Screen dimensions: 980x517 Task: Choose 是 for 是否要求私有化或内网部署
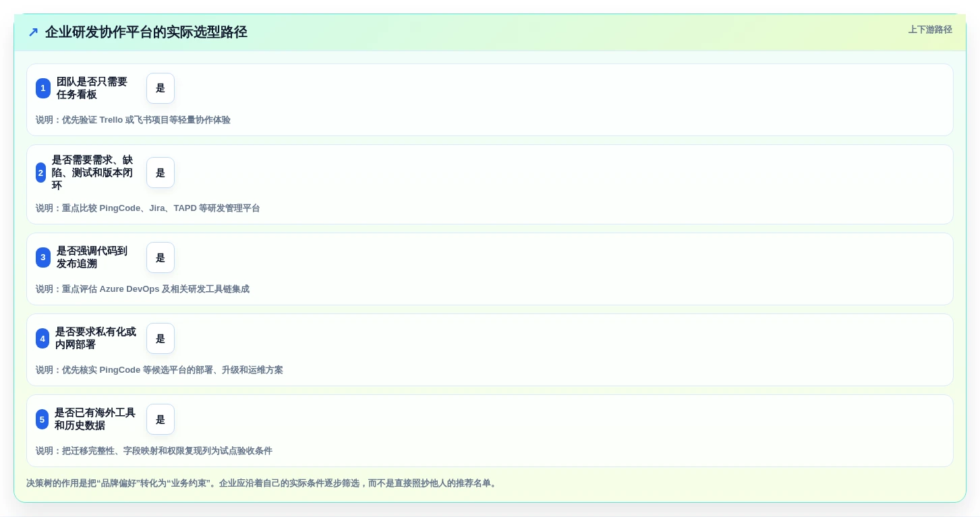click(161, 338)
